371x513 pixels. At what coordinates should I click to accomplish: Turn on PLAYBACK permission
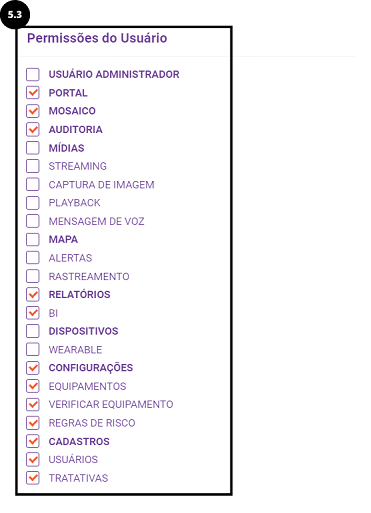click(x=33, y=203)
